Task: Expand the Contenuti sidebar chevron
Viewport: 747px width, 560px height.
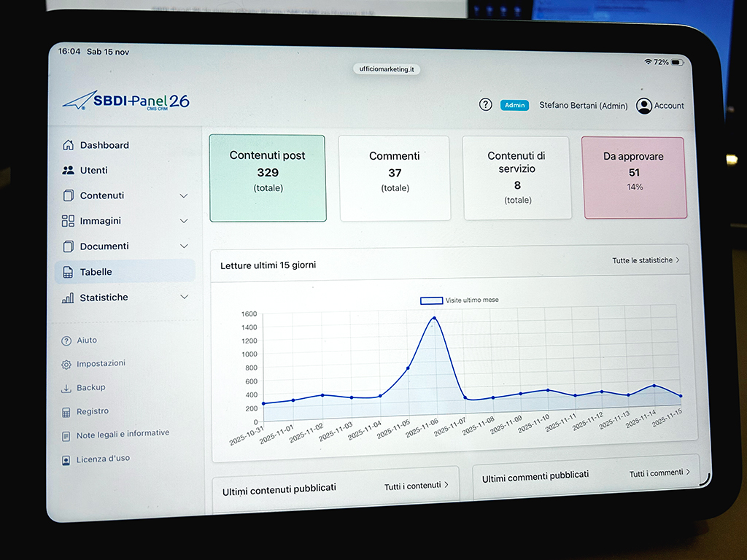Action: pyautogui.click(x=184, y=196)
